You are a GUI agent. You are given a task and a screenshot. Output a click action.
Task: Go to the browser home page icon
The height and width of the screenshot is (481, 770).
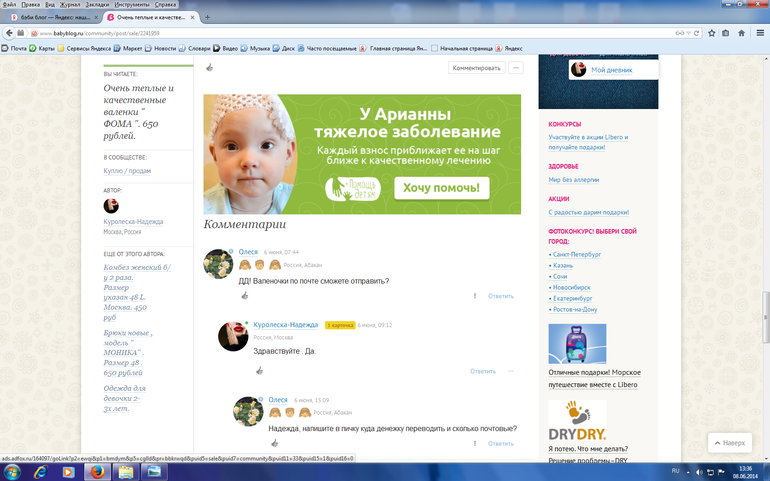pos(742,33)
